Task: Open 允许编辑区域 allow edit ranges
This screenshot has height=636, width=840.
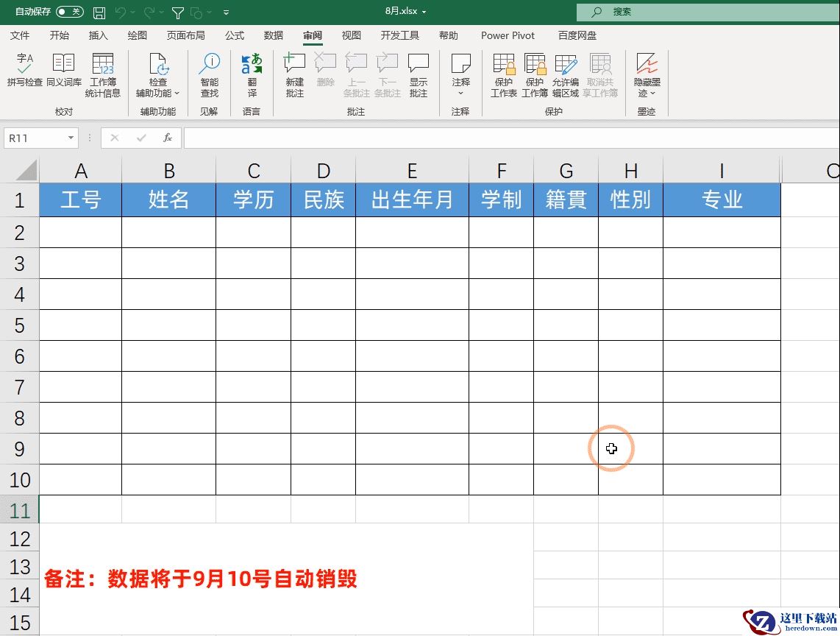Action: tap(566, 75)
